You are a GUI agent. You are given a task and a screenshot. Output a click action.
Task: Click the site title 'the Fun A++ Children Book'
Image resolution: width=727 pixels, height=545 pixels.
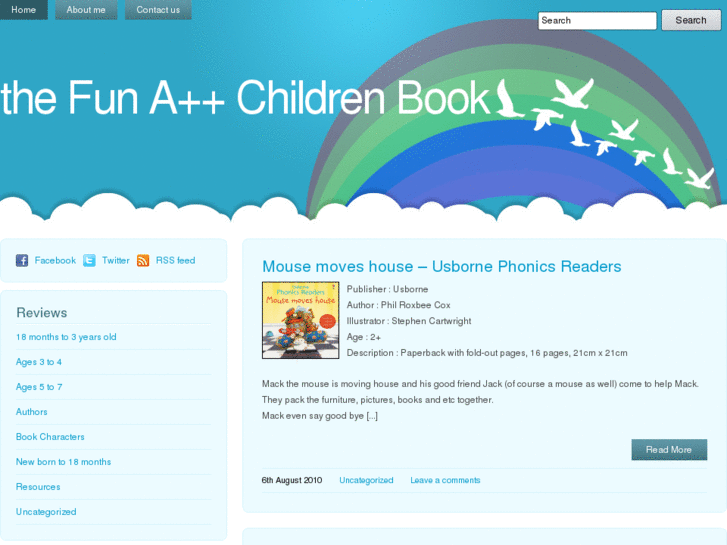(245, 97)
